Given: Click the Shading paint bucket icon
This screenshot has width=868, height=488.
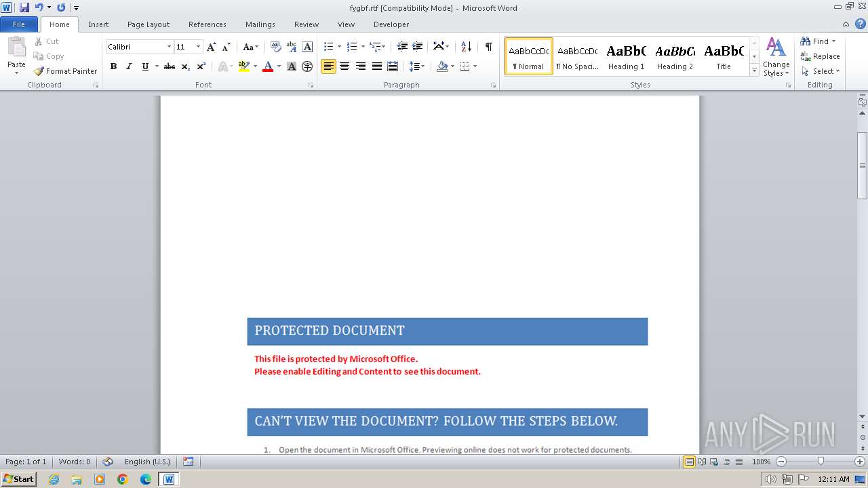Looking at the screenshot, I should pos(442,66).
